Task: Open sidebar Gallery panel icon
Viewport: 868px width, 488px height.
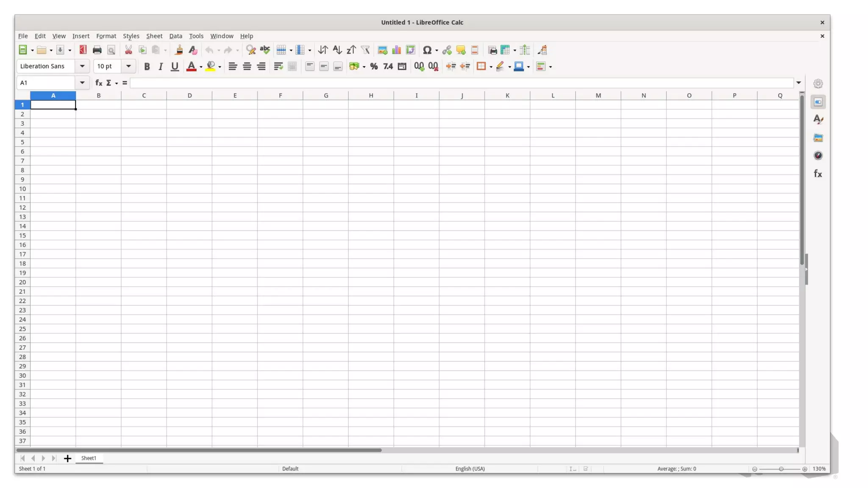Action: pyautogui.click(x=818, y=138)
